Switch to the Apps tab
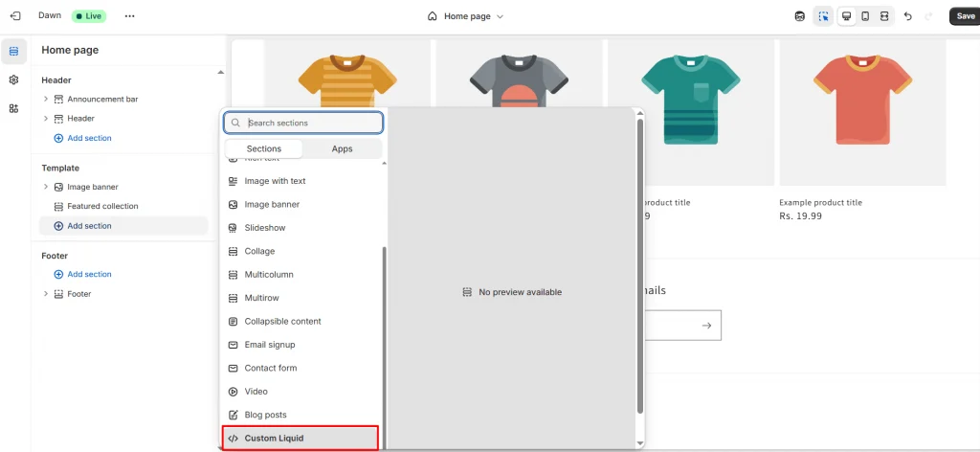Image resolution: width=980 pixels, height=452 pixels. click(342, 148)
